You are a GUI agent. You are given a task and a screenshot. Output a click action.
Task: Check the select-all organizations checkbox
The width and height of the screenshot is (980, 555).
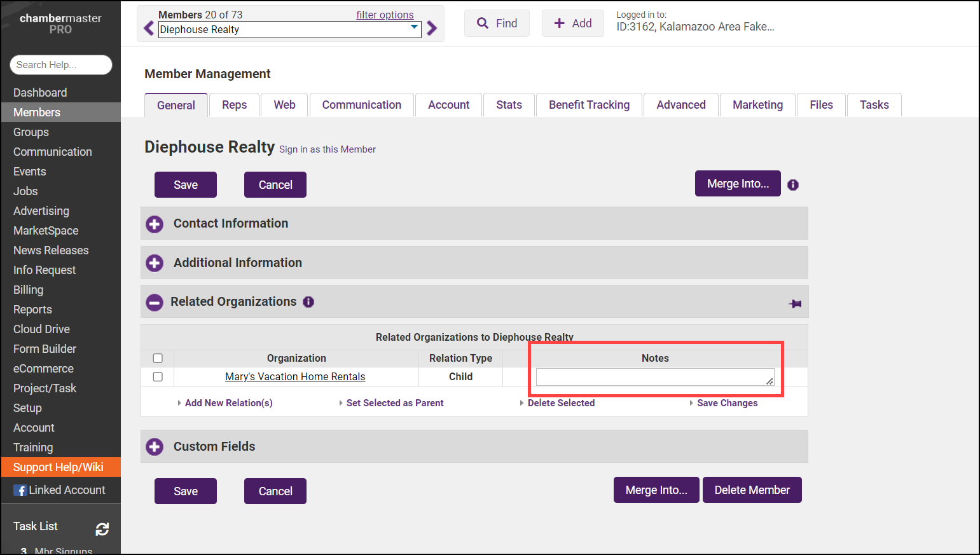158,359
